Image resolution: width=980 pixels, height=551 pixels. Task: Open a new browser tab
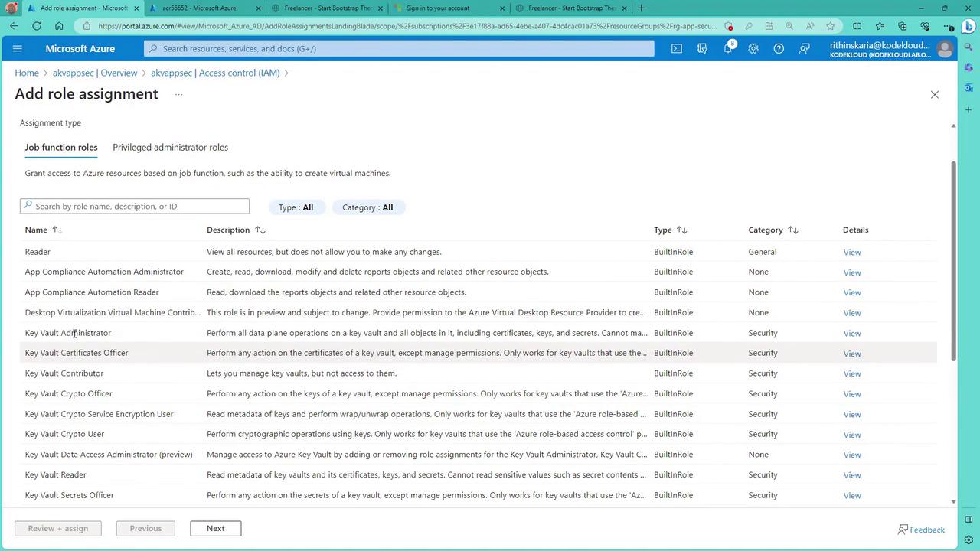point(641,8)
